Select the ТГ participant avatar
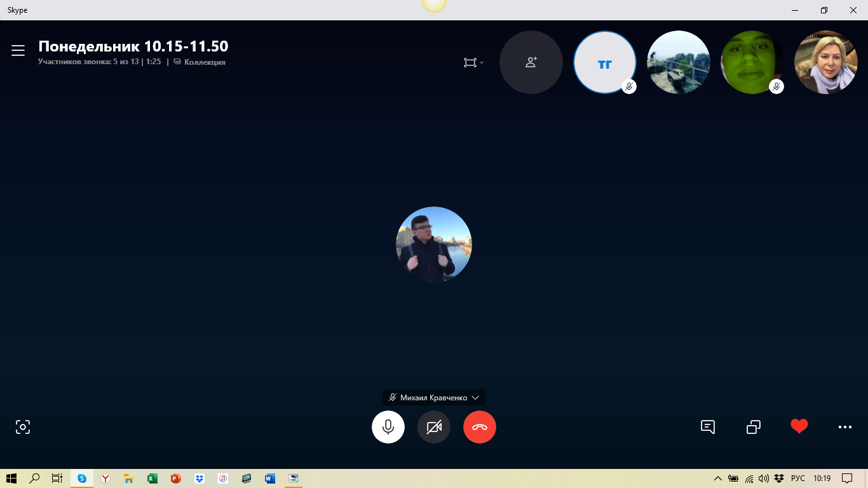 (x=604, y=62)
